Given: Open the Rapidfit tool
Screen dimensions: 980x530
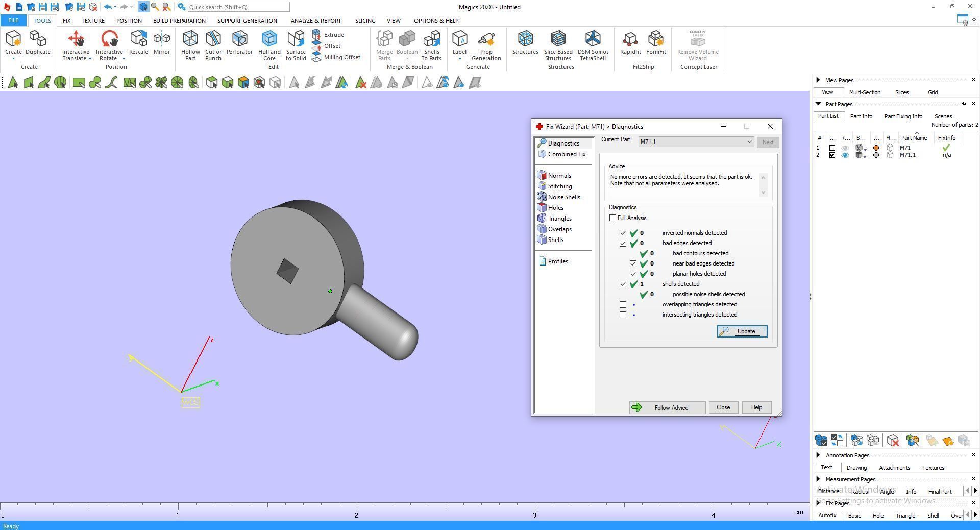Looking at the screenshot, I should (630, 43).
